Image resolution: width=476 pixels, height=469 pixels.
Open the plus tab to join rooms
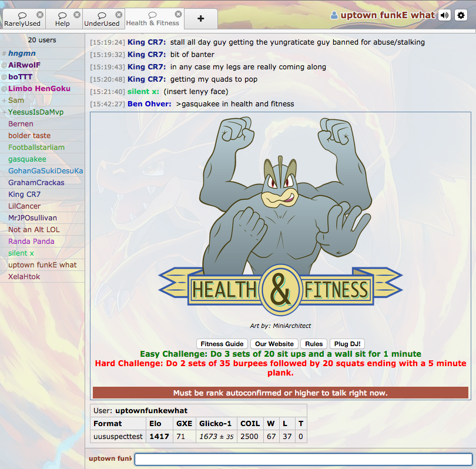coord(200,19)
